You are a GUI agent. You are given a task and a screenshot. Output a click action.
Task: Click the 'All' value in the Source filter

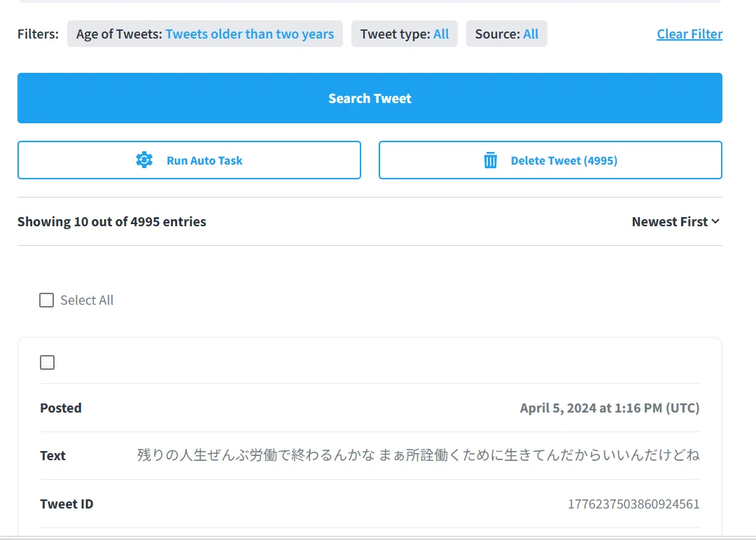(531, 34)
